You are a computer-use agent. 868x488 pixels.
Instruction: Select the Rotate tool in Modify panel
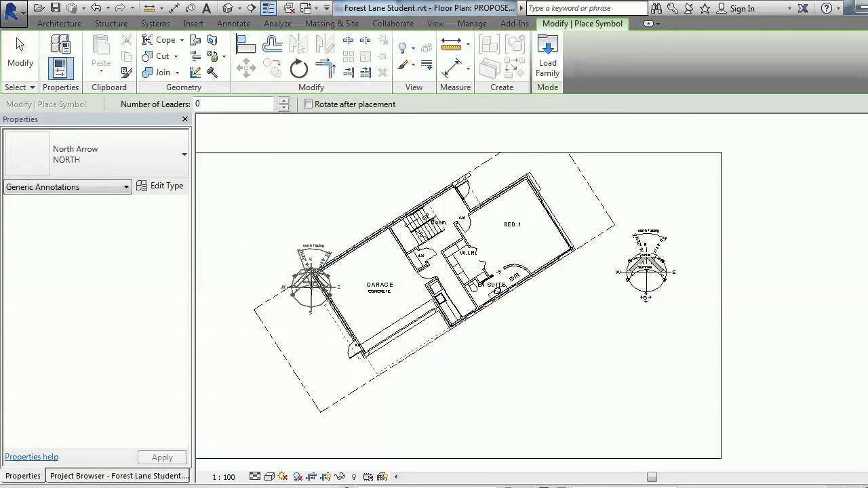298,68
